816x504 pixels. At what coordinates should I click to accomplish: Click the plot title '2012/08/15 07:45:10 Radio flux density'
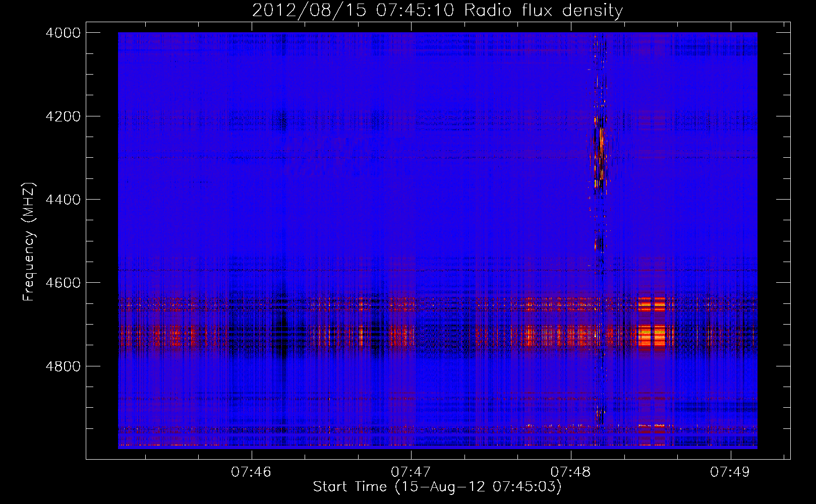tap(437, 10)
